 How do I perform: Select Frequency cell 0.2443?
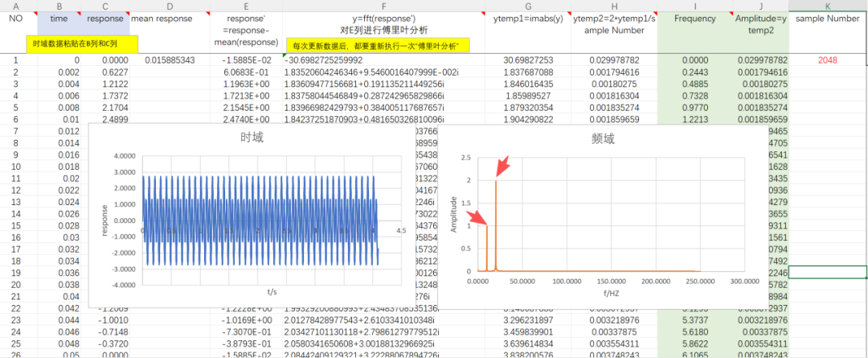coord(695,72)
